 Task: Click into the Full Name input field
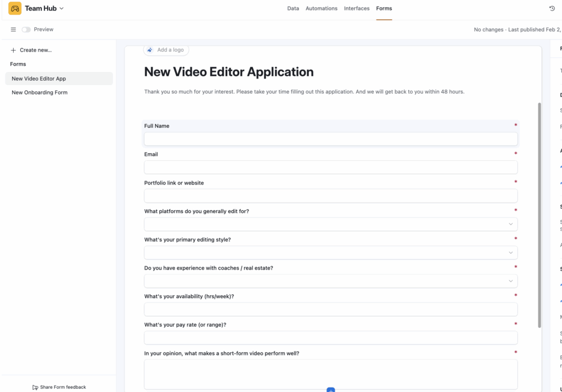330,139
